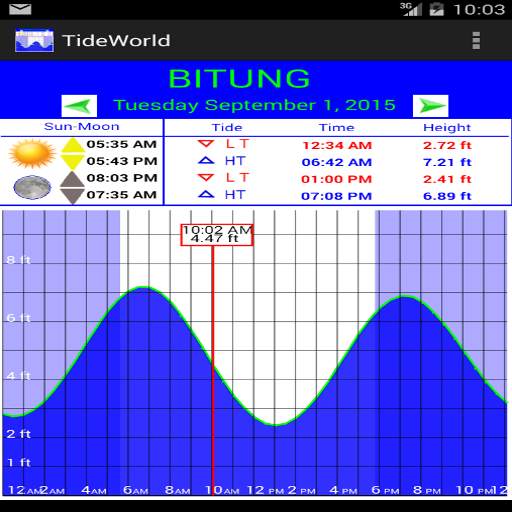Tap the 01:00 PM low tide time

click(x=336, y=179)
